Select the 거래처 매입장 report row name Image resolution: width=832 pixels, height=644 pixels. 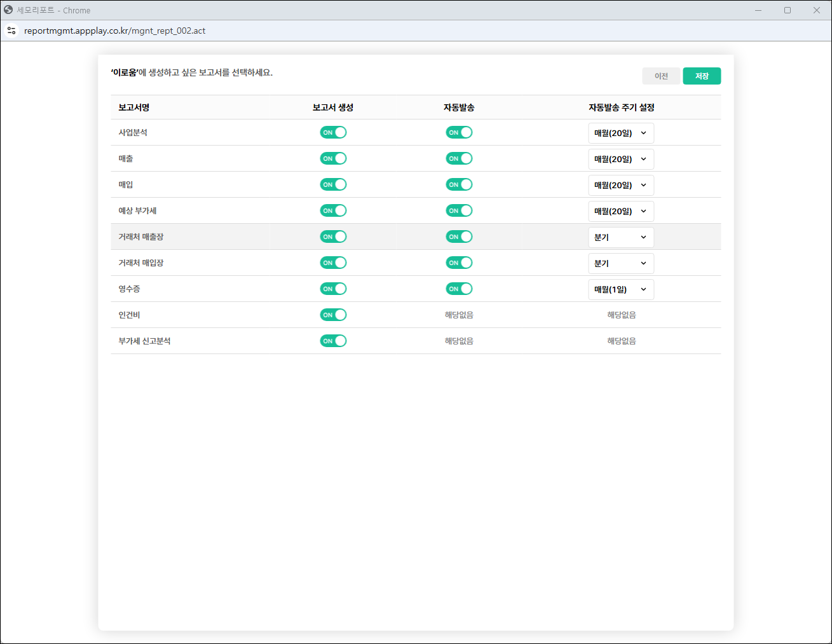[141, 263]
